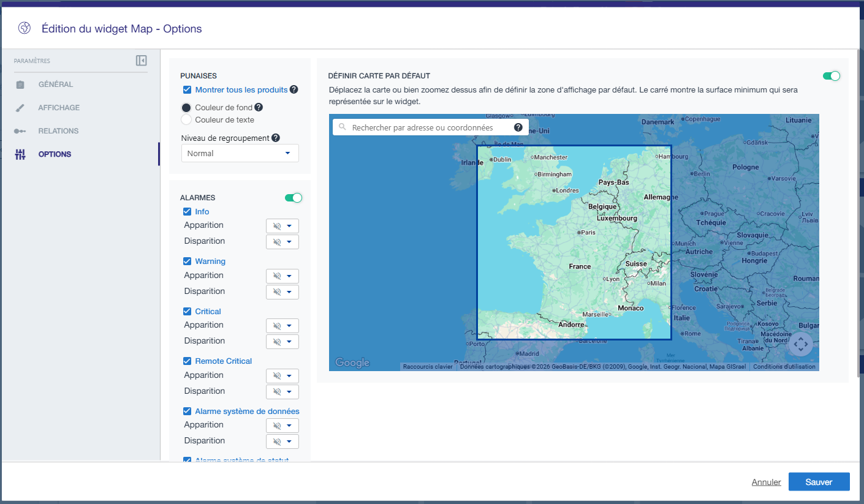
Task: Click the Copenhague label on the map
Action: pos(702,119)
